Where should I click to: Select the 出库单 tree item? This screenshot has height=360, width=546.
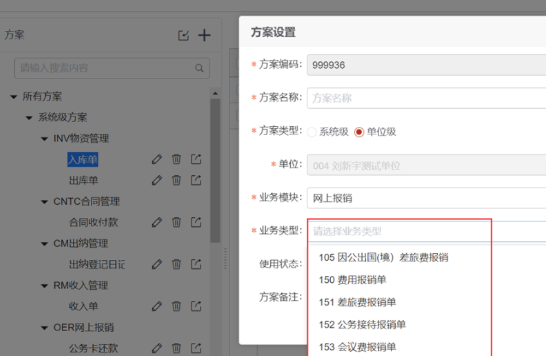84,181
